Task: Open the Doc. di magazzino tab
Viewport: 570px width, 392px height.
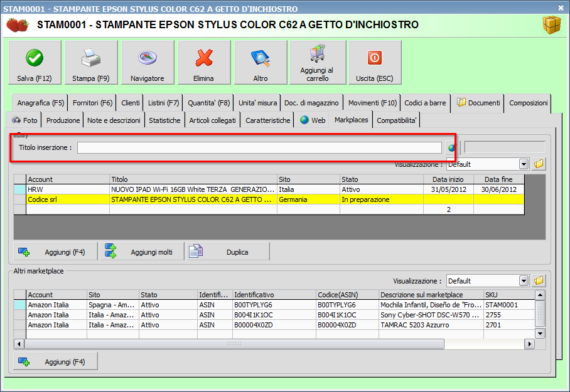Action: [311, 103]
